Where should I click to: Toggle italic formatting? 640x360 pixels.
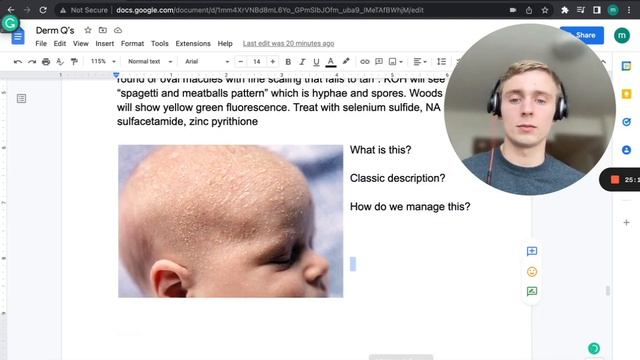click(x=302, y=62)
